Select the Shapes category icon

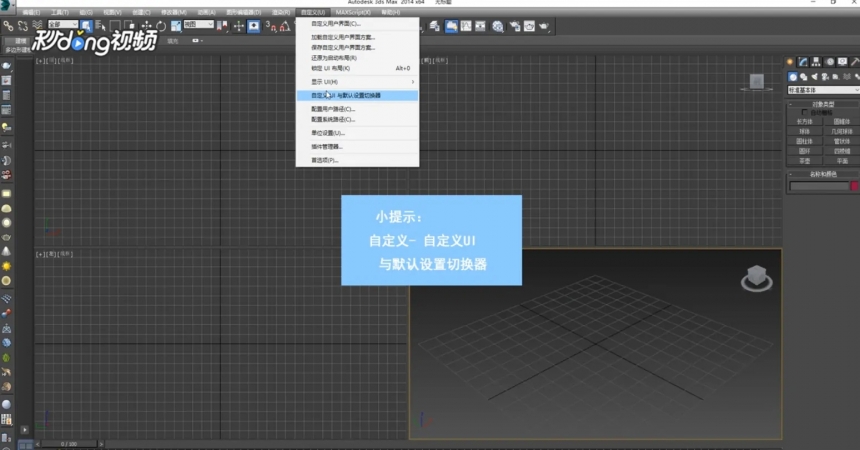(x=804, y=77)
